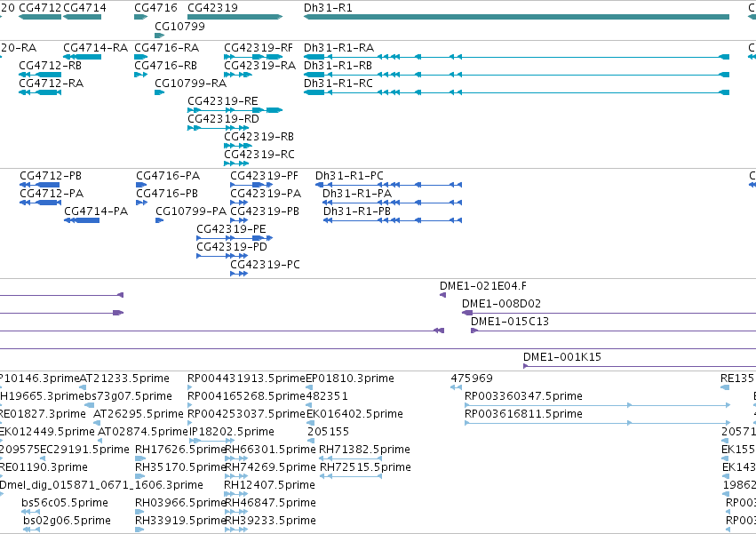
Task: Click EST AT26295.5prime
Action: [x=139, y=414]
